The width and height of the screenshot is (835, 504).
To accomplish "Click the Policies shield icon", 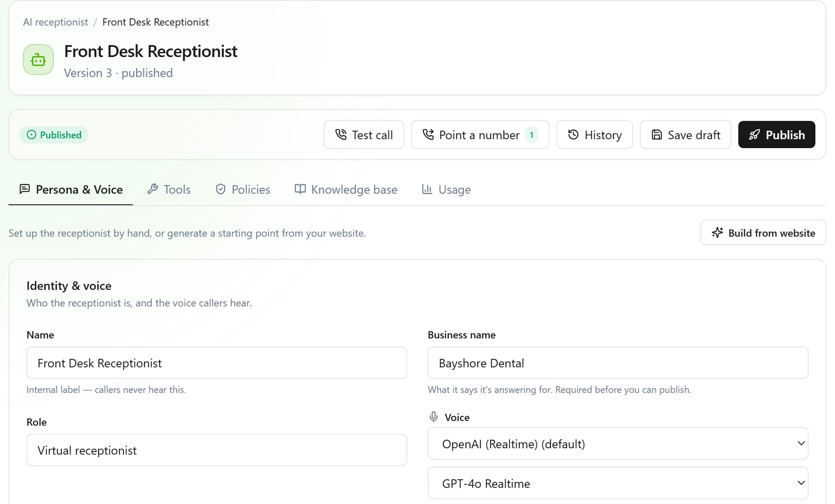I will (220, 189).
